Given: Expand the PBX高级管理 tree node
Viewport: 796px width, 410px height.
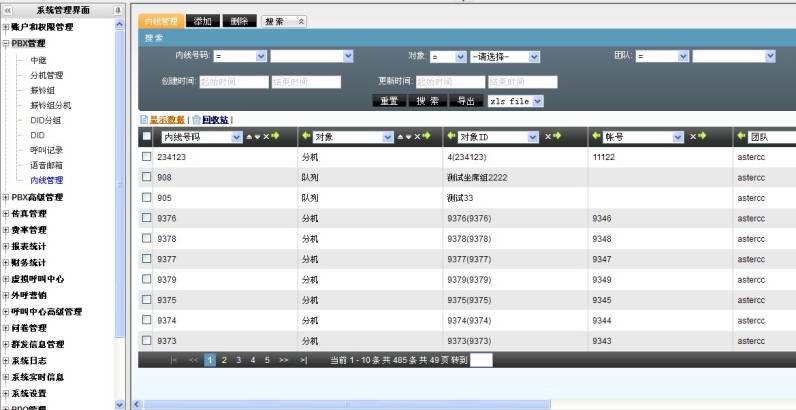Looking at the screenshot, I should (x=6, y=197).
